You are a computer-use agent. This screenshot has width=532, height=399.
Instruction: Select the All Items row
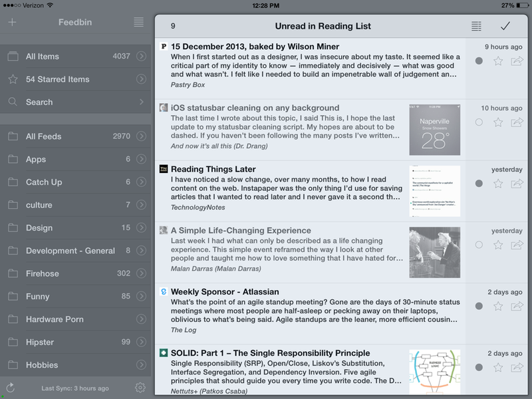[75, 56]
